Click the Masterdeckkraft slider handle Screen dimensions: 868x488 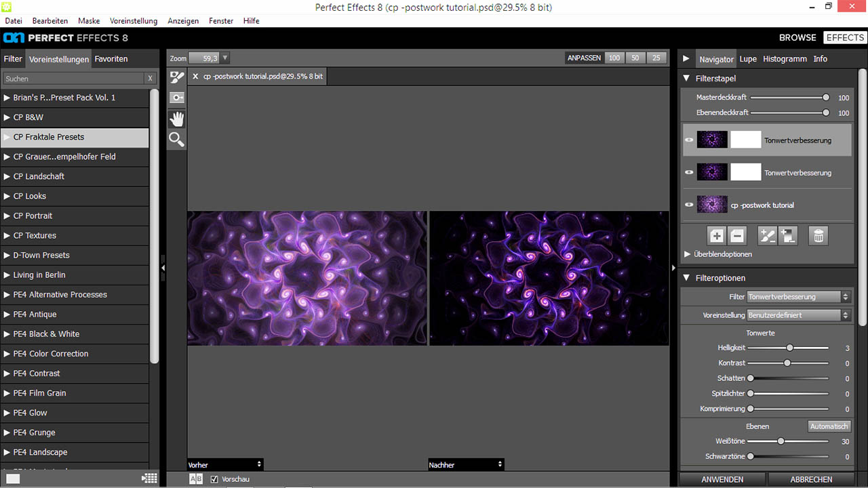coord(825,98)
